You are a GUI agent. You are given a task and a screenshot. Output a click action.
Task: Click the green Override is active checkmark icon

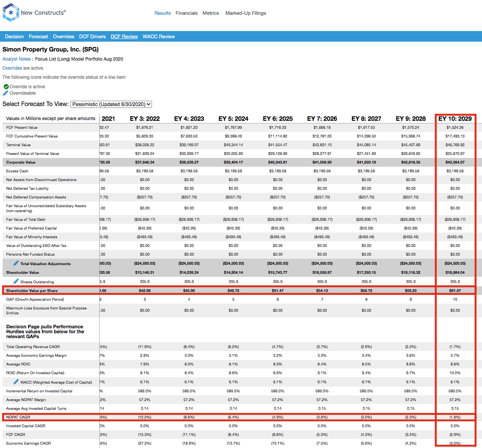[x=6, y=87]
